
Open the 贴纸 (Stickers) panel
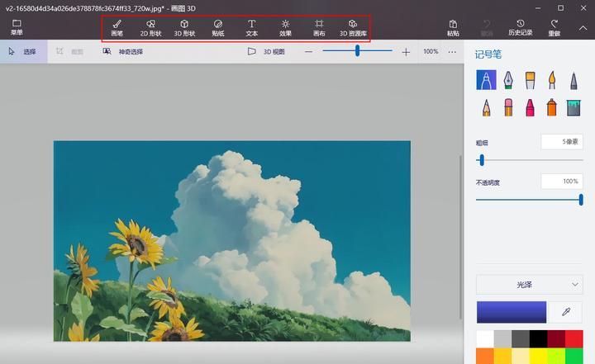tap(218, 28)
